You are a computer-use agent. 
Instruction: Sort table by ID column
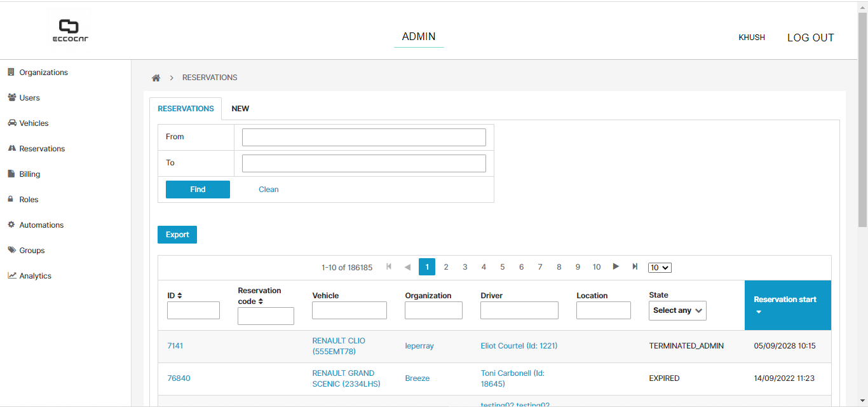click(175, 296)
